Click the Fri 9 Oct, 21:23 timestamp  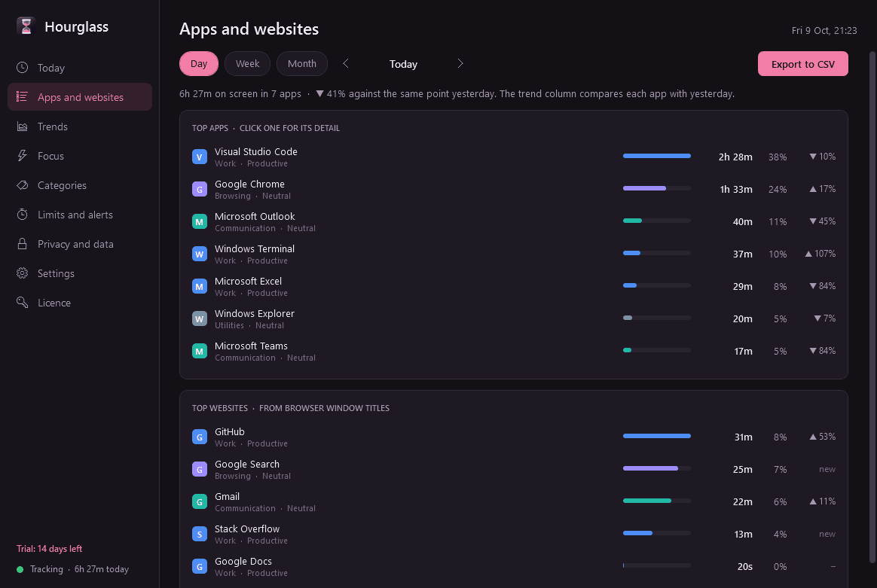824,31
